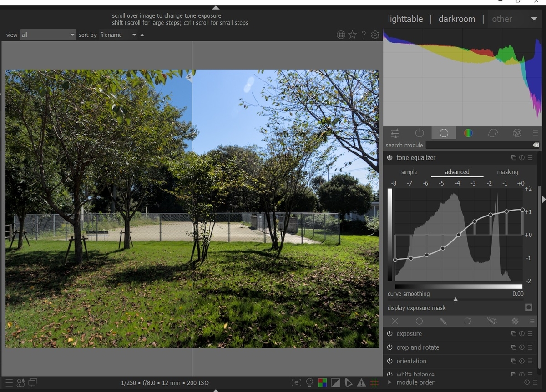
Task: Toggle guide lines grid icon
Action: click(374, 383)
